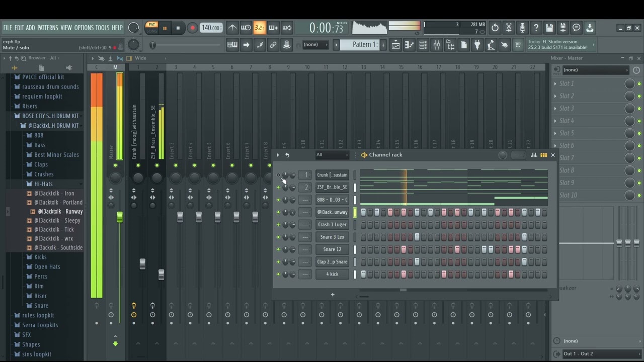Click the chat speech bubble icon

(577, 28)
